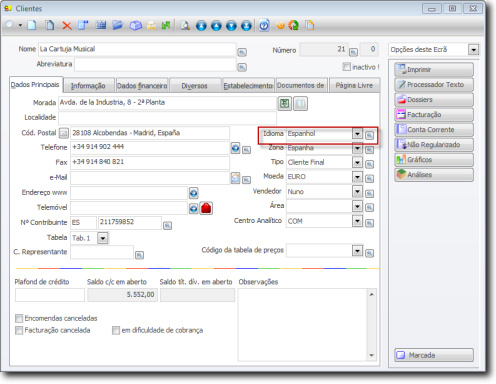
Task: Click the Processador Texto button
Action: click(434, 85)
